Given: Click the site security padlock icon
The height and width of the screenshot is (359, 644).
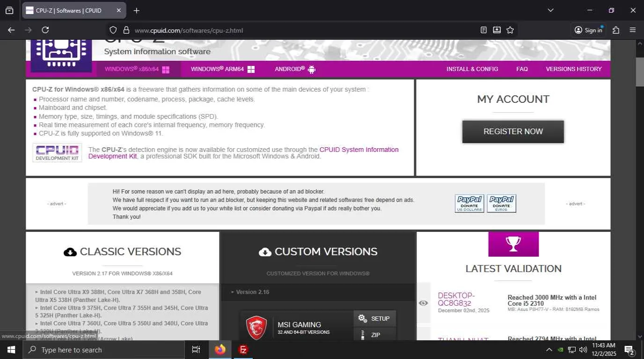Looking at the screenshot, I should click(x=126, y=30).
